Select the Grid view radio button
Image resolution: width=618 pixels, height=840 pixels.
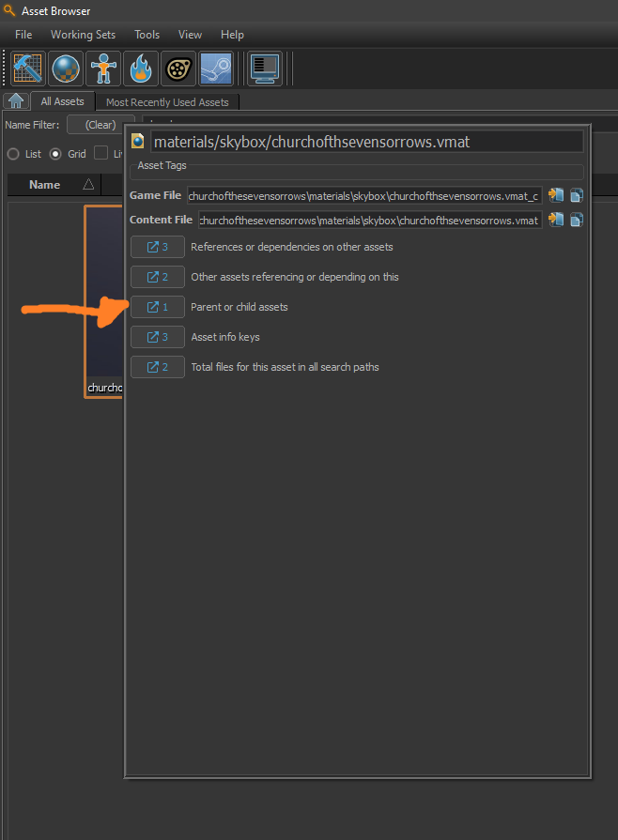55,154
